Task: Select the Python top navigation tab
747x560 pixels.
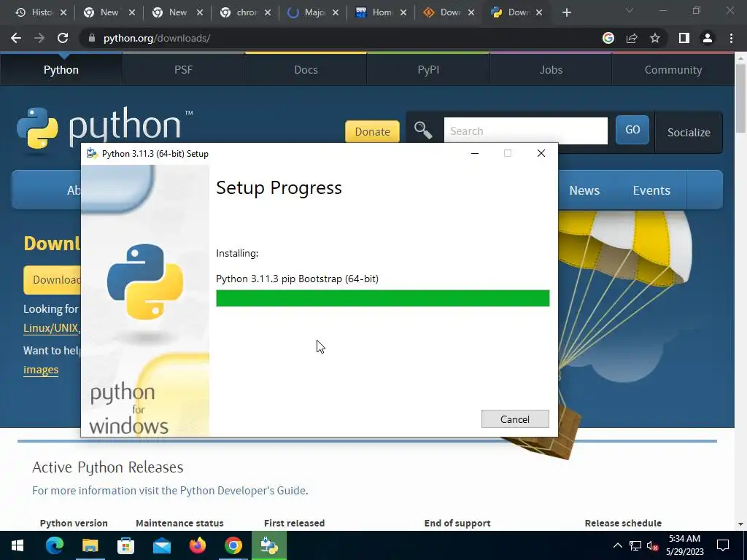Action: 61,70
